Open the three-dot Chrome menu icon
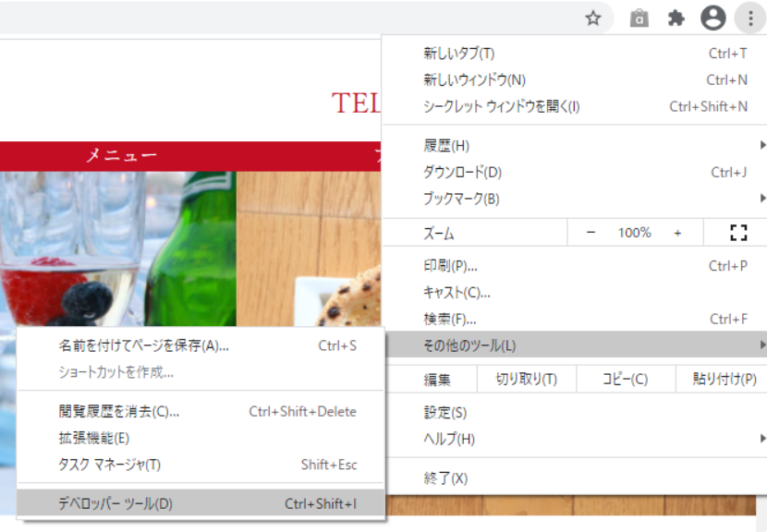This screenshot has height=532, width=767. (x=750, y=17)
